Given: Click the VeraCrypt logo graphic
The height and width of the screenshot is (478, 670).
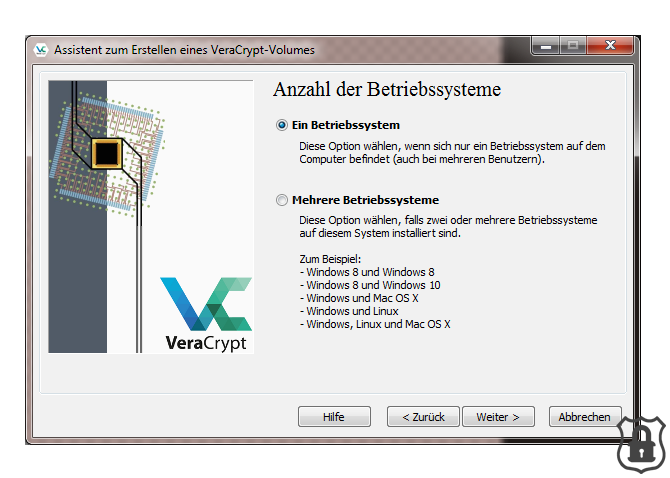Looking at the screenshot, I should [206, 314].
